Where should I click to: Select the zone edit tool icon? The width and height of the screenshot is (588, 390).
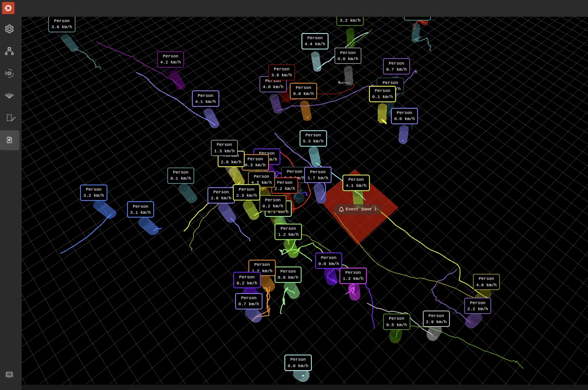(x=10, y=118)
